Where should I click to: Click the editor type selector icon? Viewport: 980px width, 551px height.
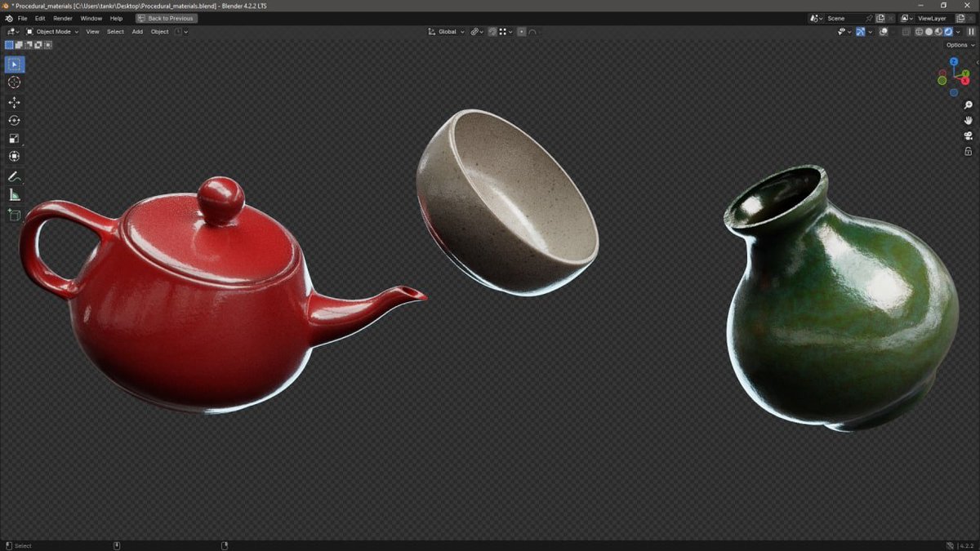coord(11,31)
